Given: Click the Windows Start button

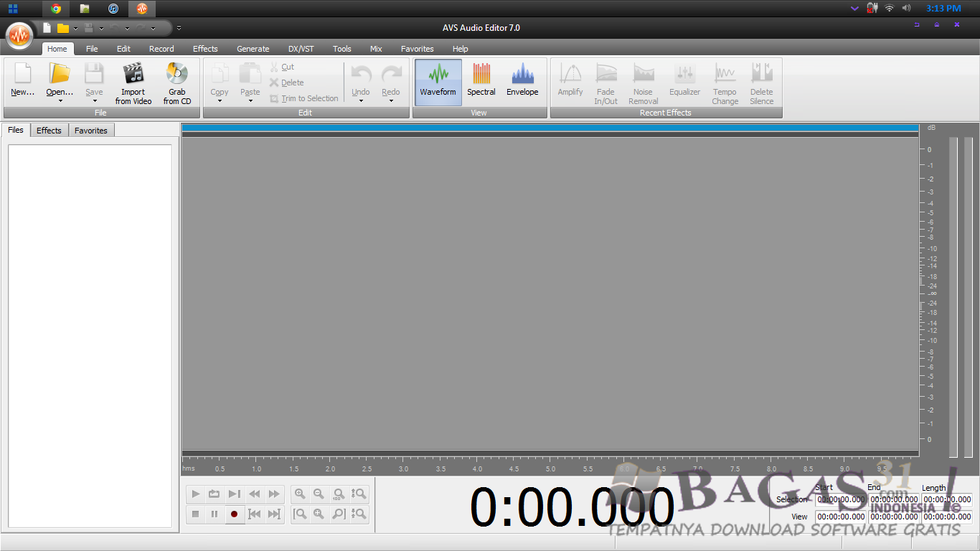Looking at the screenshot, I should point(13,9).
